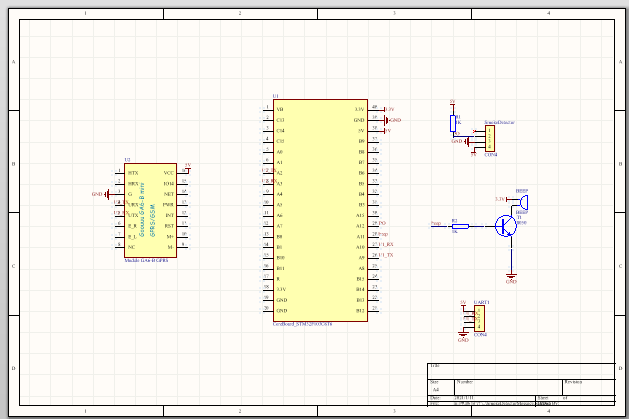Click the VB pin name on U1
The width and height of the screenshot is (629, 419).
[280, 109]
